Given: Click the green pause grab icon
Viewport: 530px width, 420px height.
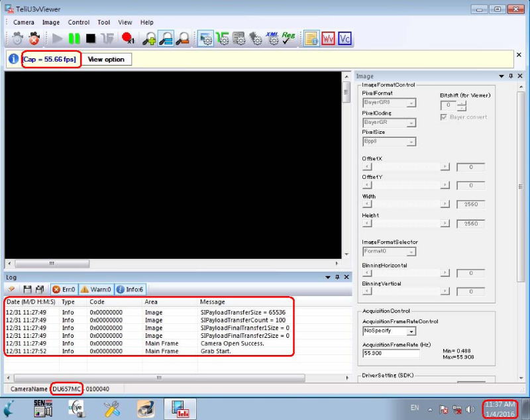Looking at the screenshot, I should click(x=74, y=38).
